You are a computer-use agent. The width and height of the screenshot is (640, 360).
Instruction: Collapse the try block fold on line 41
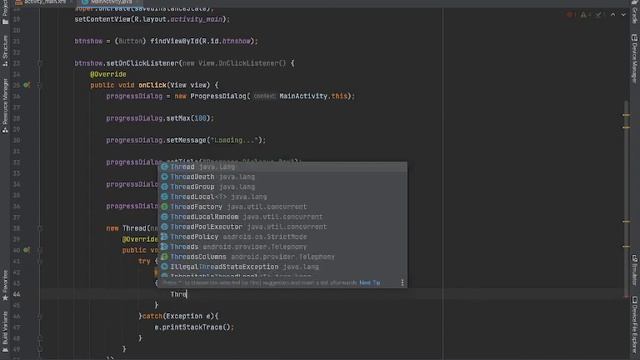click(40, 261)
